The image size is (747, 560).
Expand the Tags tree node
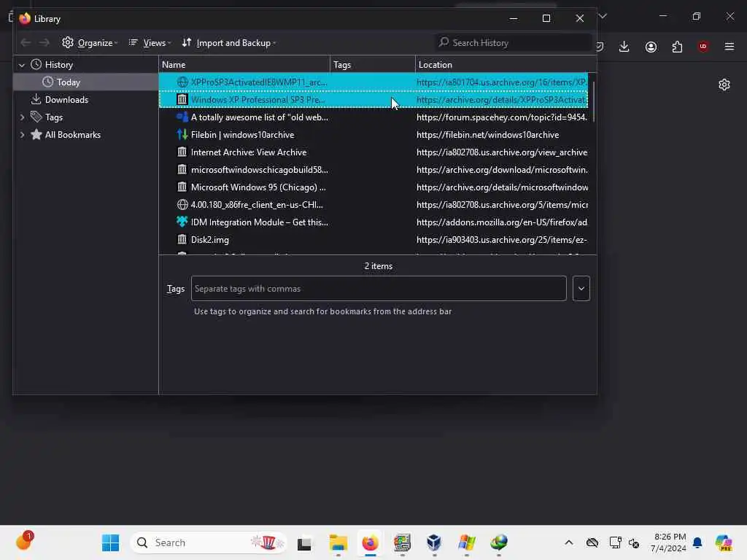(x=22, y=117)
